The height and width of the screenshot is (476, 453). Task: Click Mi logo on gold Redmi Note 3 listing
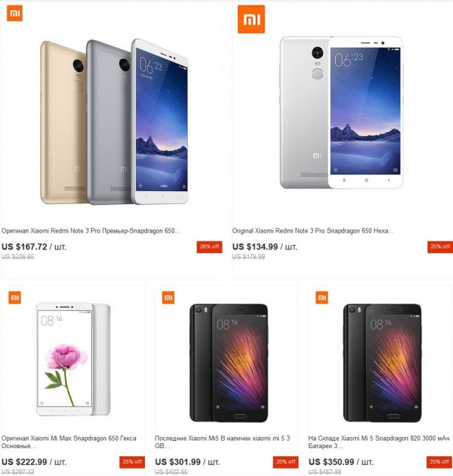(14, 14)
